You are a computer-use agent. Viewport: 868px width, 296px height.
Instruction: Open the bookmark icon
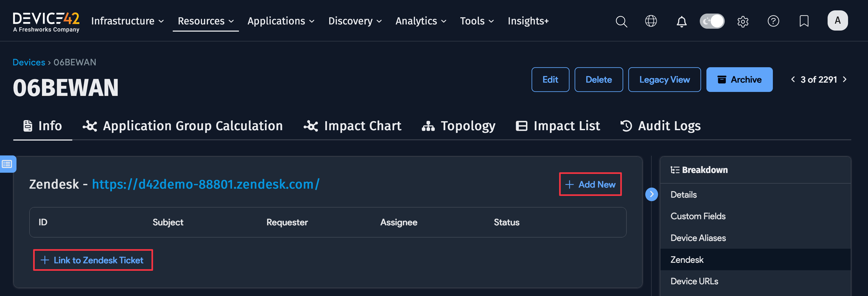[804, 21]
